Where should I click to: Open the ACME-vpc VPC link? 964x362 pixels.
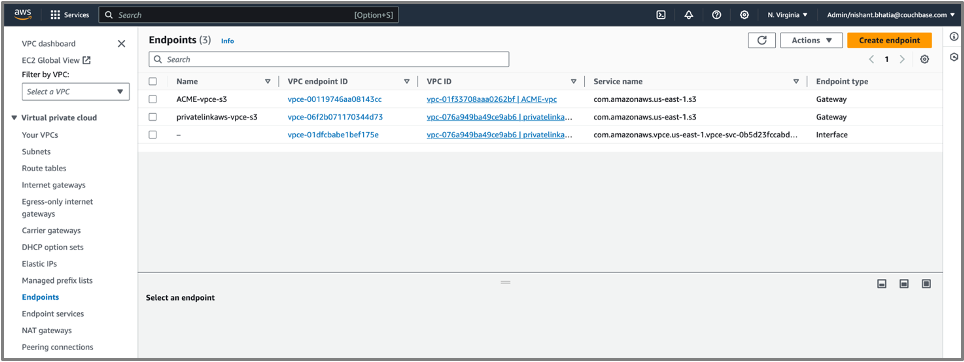pyautogui.click(x=492, y=99)
